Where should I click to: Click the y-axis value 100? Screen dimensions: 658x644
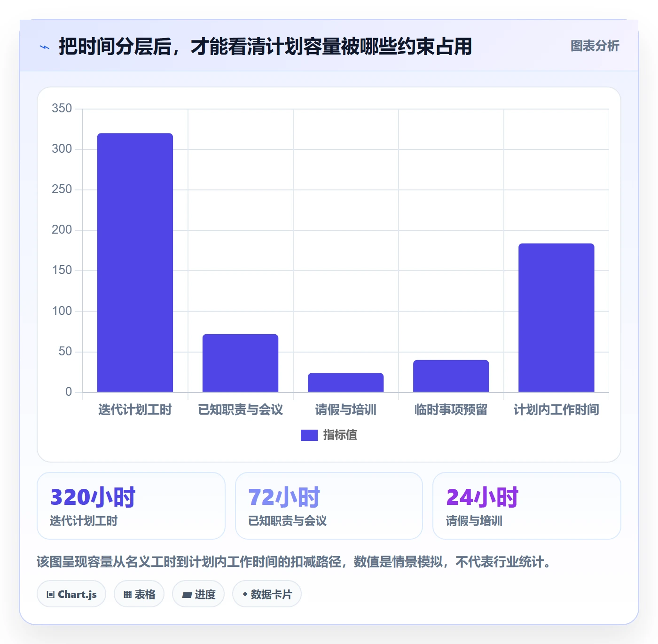62,311
